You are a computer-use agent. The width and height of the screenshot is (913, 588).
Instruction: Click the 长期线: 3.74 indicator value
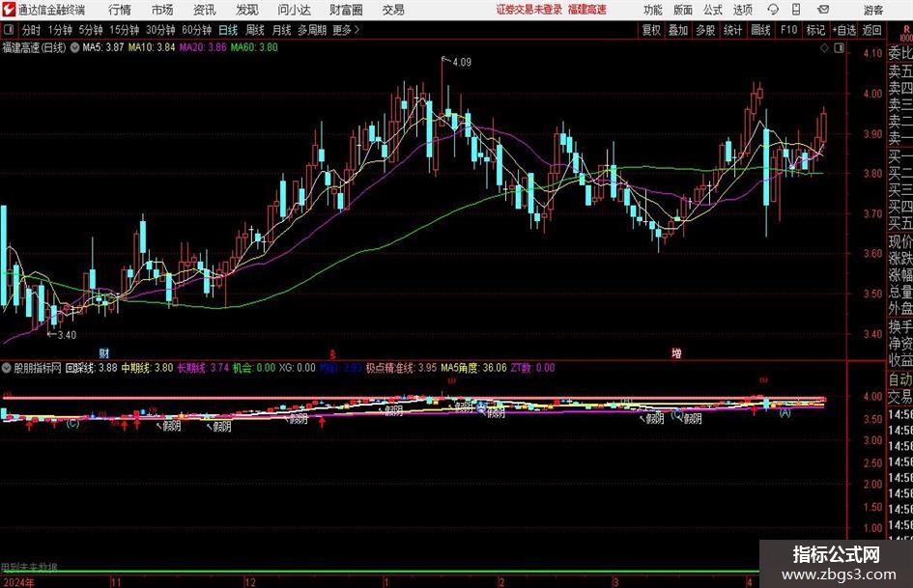tap(203, 368)
